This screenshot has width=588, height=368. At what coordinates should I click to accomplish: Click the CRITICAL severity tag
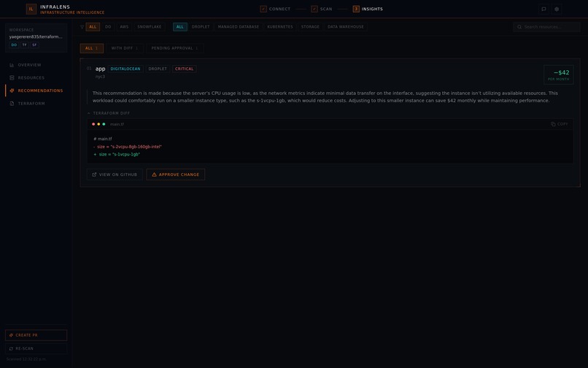(184, 69)
